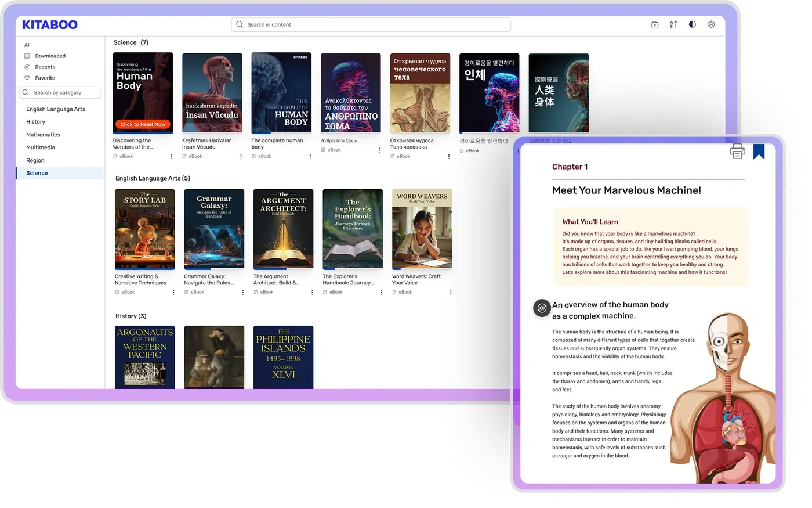812x508 pixels.
Task: Select English Language Arts category in sidebar
Action: (x=56, y=109)
